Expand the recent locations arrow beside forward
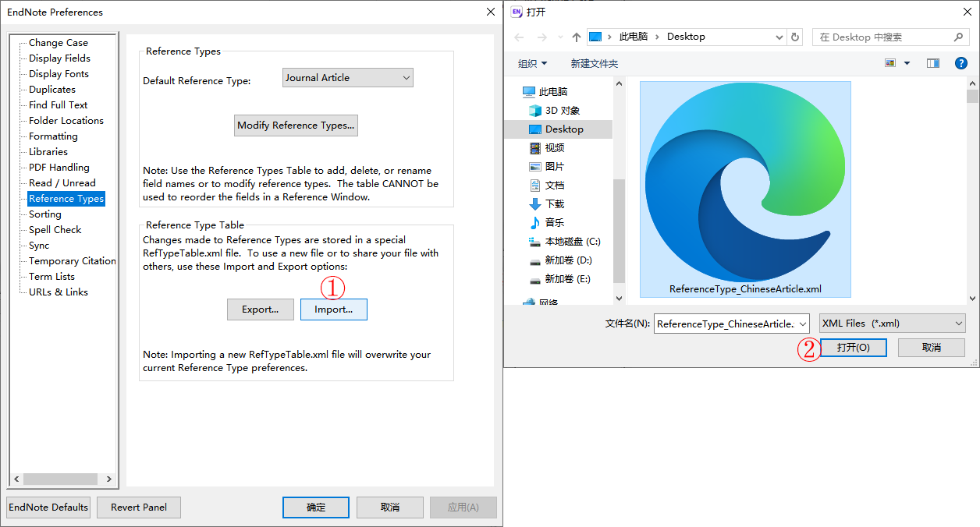This screenshot has height=527, width=980. click(x=560, y=37)
